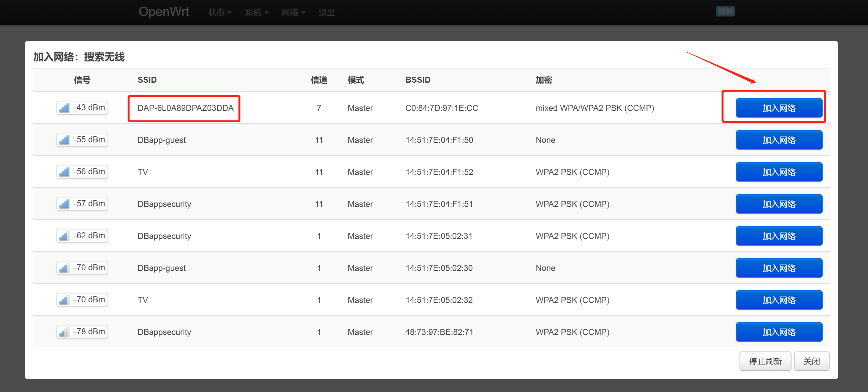Join DBappsecurity network at -62 dBm
868x392 pixels.
tap(779, 236)
